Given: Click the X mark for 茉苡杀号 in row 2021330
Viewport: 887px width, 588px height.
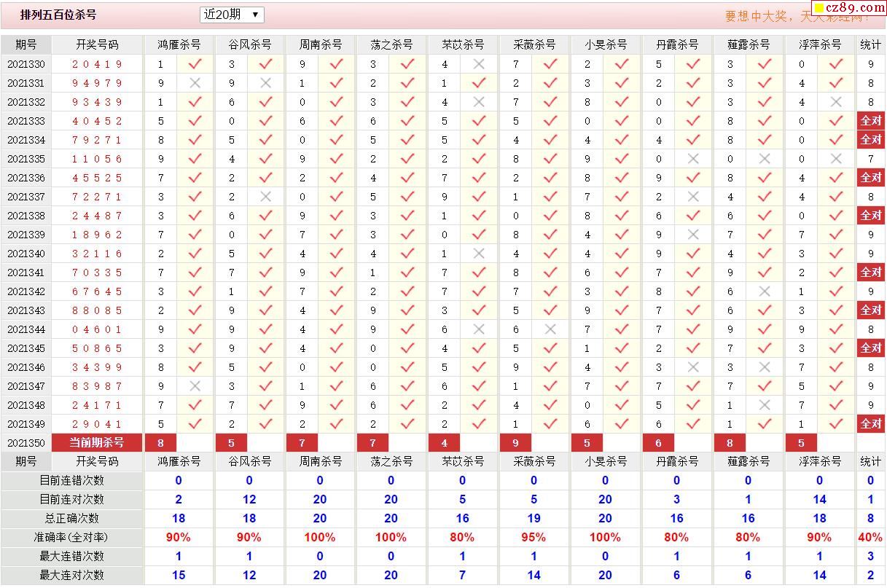Looking at the screenshot, I should click(479, 64).
